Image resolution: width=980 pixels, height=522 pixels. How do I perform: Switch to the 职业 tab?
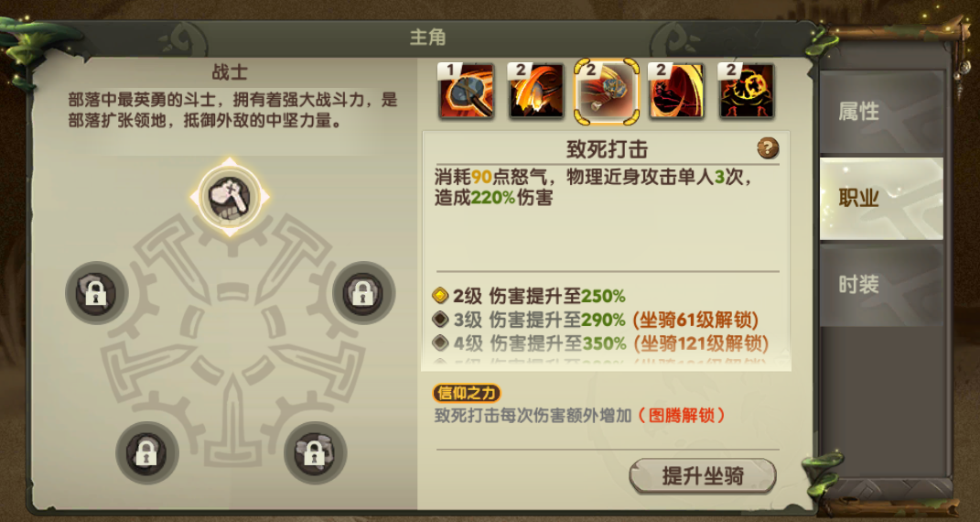pos(881,199)
